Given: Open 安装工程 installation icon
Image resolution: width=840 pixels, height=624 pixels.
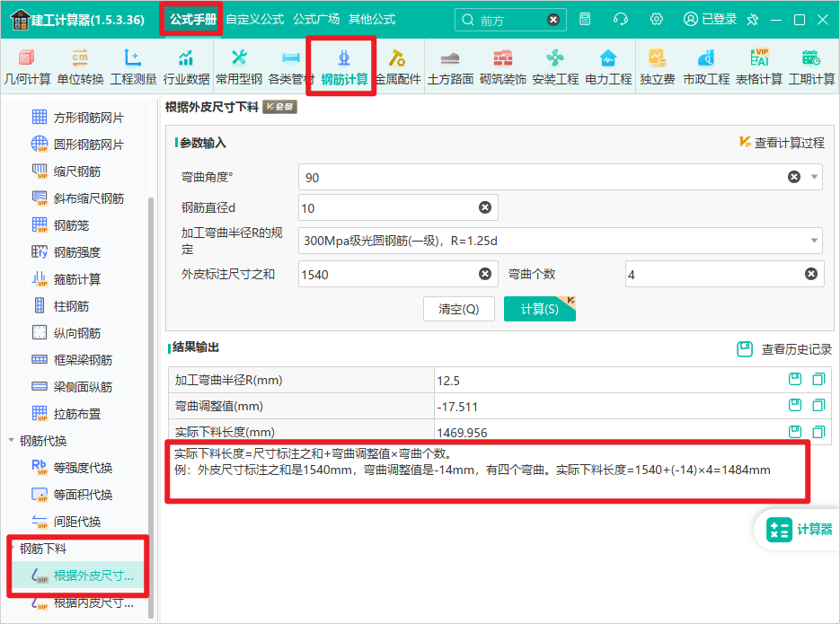Looking at the screenshot, I should (x=555, y=67).
